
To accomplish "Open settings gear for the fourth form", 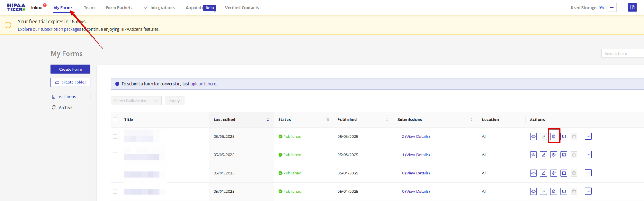I will click(x=554, y=191).
